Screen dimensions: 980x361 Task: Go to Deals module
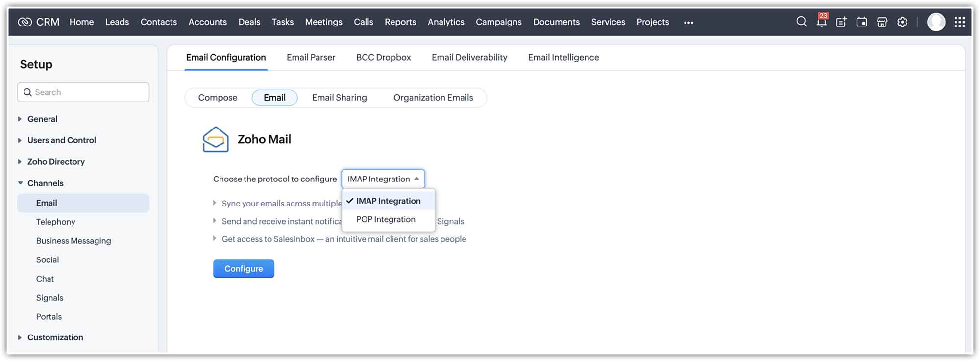coord(249,22)
